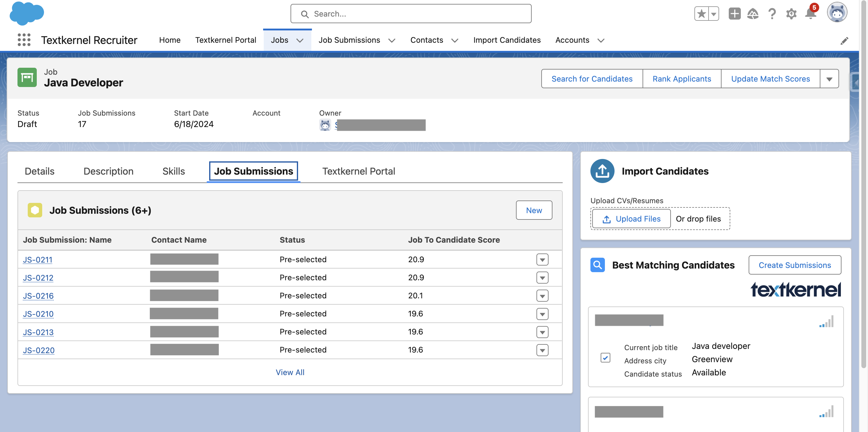The image size is (868, 432).
Task: Click New job submission button
Action: click(534, 210)
